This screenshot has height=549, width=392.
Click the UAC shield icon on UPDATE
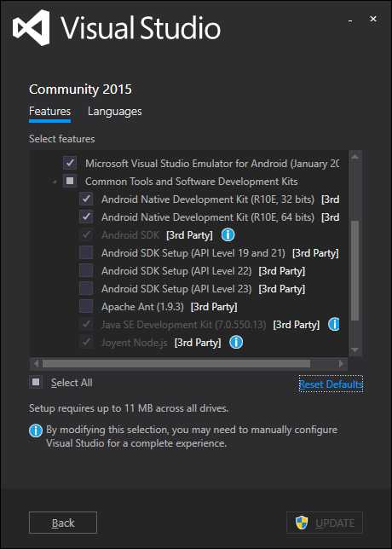click(x=302, y=523)
